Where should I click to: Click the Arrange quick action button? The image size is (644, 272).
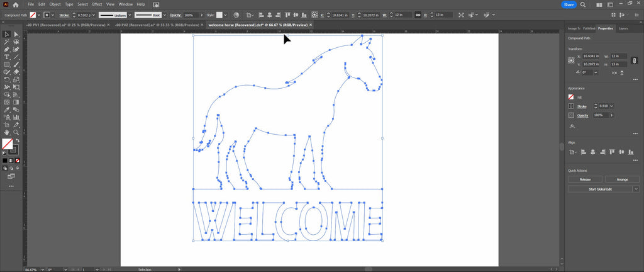pos(622,179)
